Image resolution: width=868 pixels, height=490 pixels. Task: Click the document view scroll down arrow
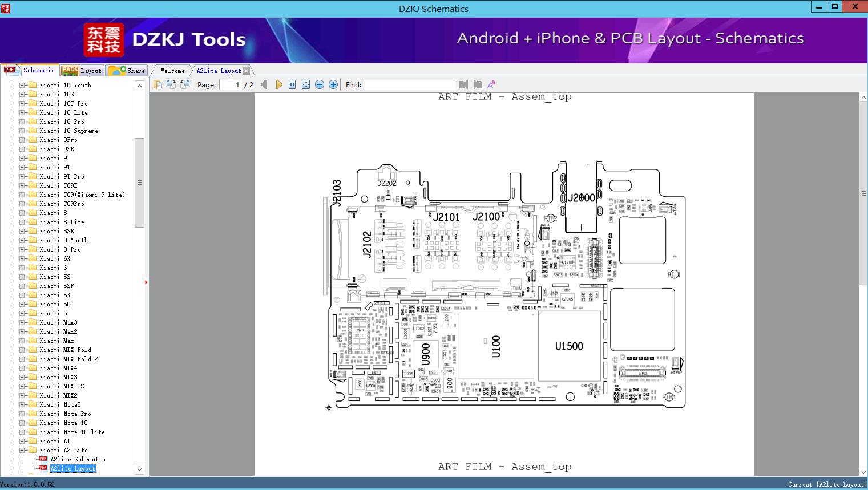pos(863,471)
